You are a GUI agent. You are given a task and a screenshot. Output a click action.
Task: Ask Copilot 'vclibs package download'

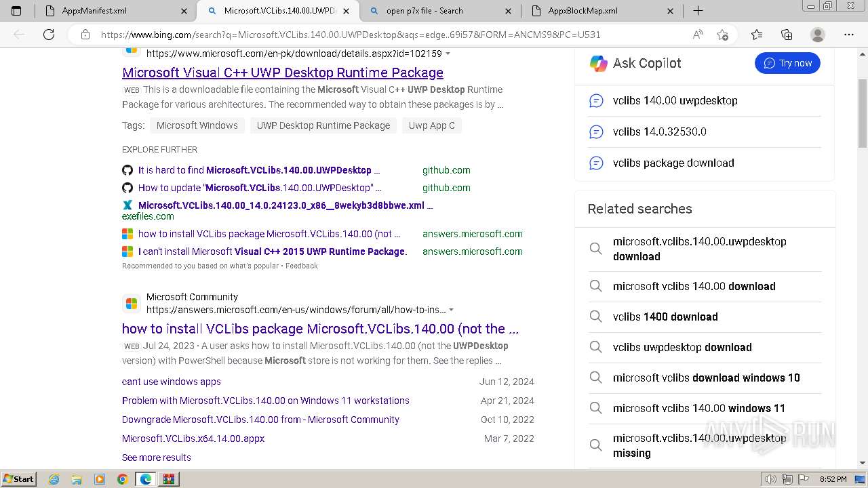click(x=705, y=163)
